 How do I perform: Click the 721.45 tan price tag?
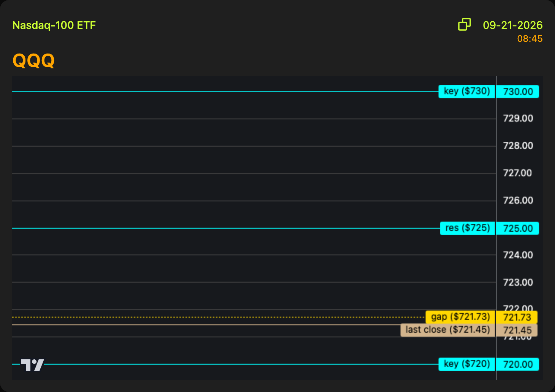tap(517, 330)
